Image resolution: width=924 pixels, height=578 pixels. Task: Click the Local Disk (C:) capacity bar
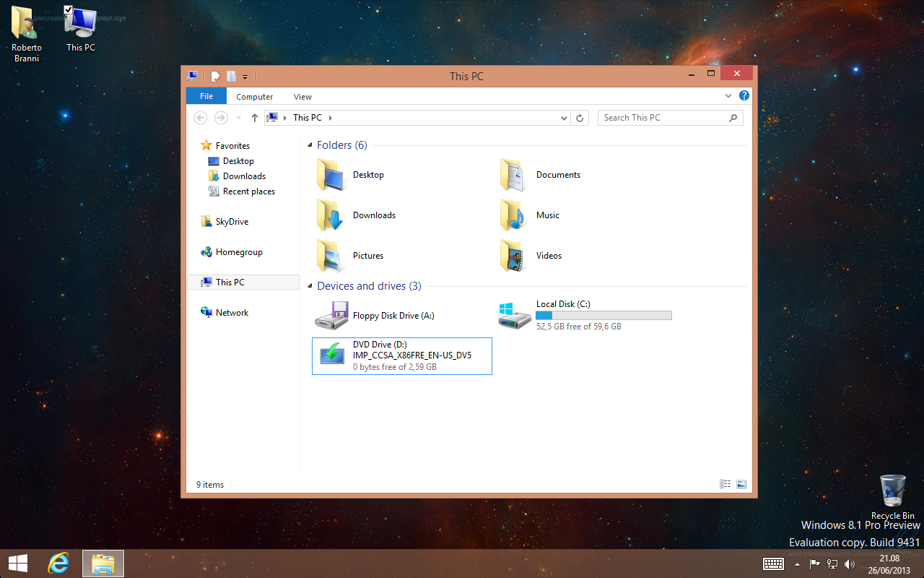pos(603,316)
